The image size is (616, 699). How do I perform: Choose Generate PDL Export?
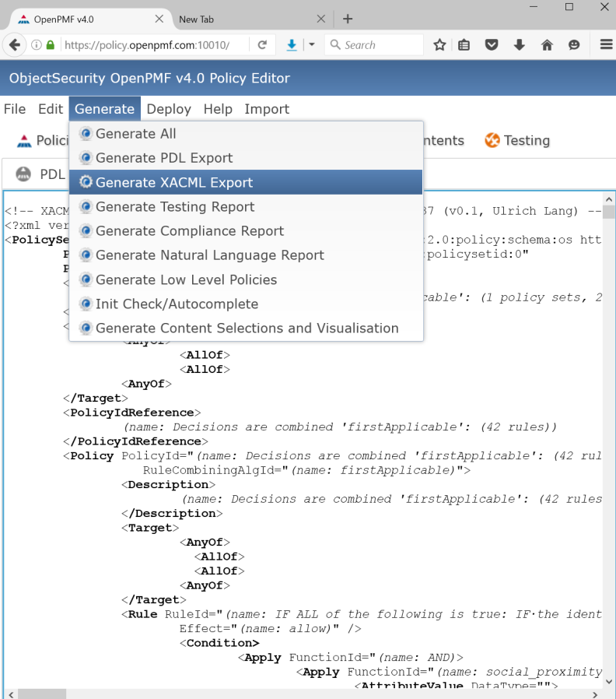[246, 158]
